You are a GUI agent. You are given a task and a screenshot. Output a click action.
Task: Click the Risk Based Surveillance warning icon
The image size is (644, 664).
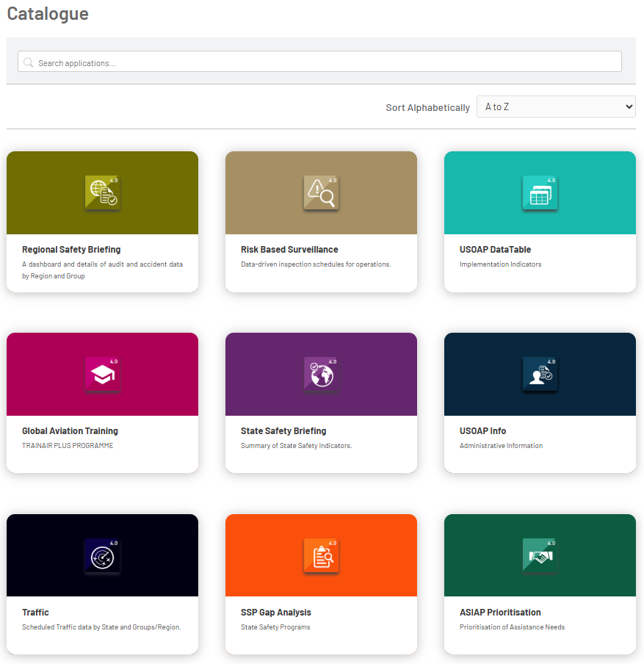[321, 193]
